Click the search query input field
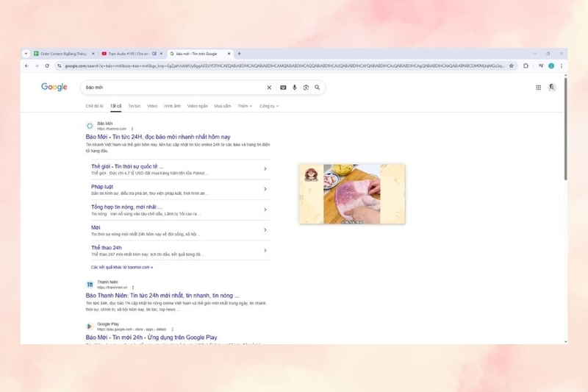Image resolution: width=588 pixels, height=392 pixels. tap(173, 88)
